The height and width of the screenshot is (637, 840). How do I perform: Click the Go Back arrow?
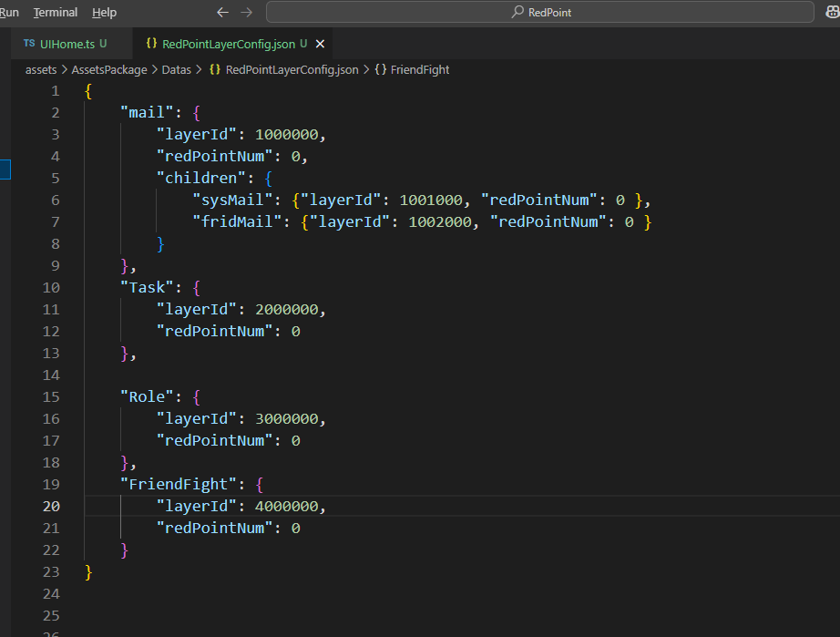(223, 13)
